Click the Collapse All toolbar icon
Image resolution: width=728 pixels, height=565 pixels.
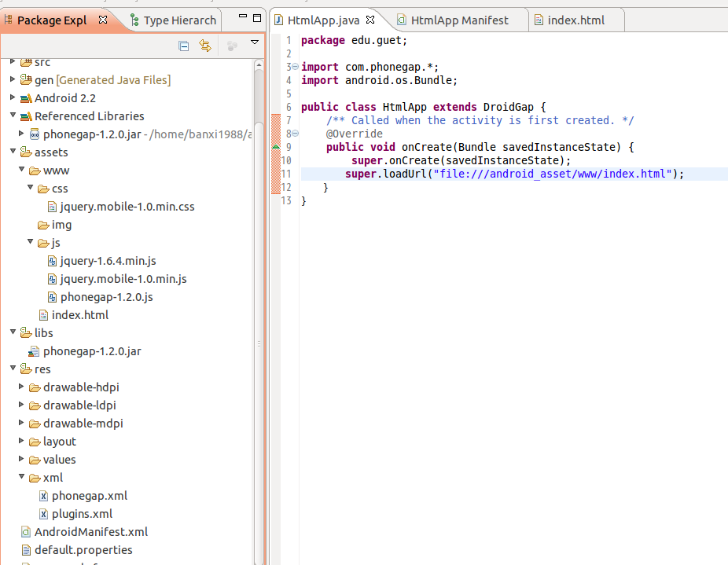pos(183,46)
